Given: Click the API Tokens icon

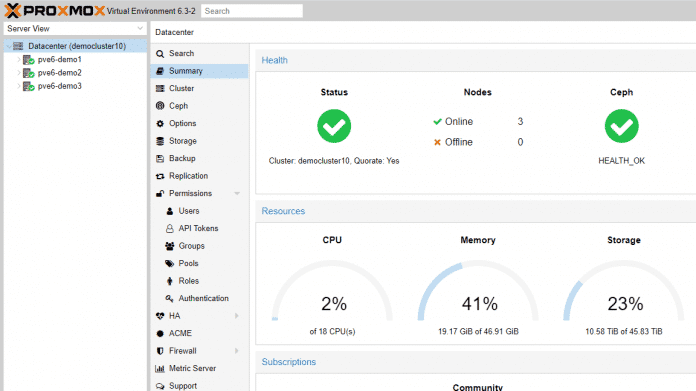Looking at the screenshot, I should (x=170, y=229).
